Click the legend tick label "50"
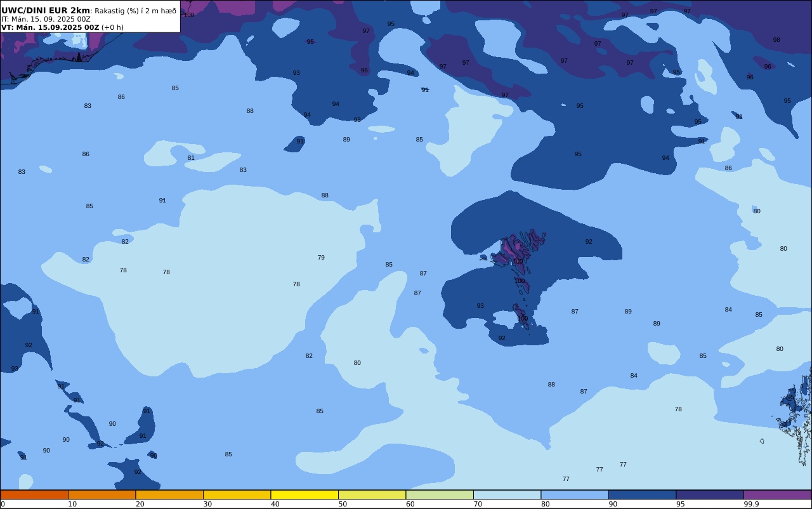This screenshot has width=812, height=509. [343, 504]
